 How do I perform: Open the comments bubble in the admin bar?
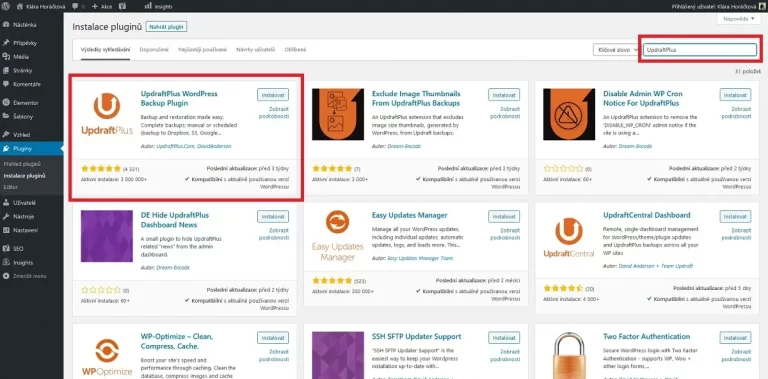[75, 6]
